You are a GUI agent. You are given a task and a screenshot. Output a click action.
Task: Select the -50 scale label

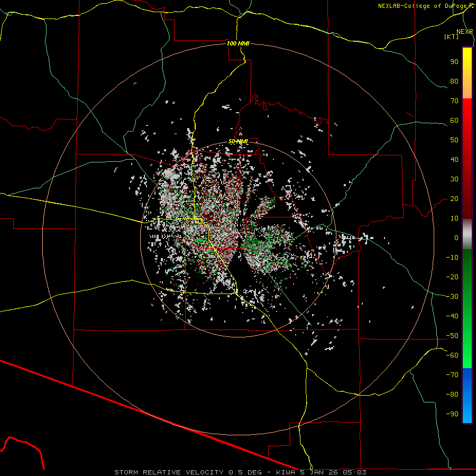tap(452, 336)
